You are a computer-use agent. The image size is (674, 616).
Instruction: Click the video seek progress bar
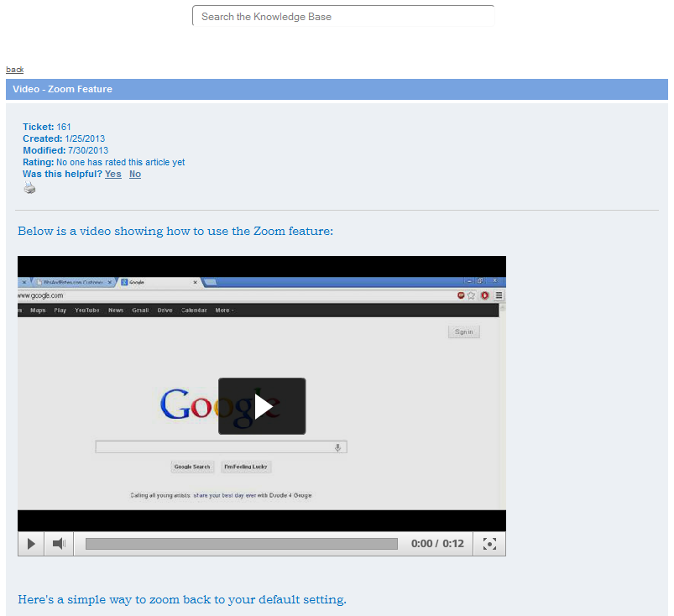(x=242, y=544)
